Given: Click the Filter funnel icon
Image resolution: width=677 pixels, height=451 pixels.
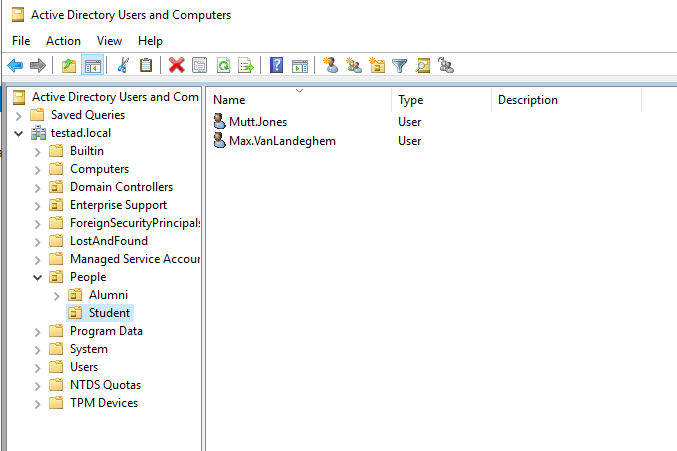Looking at the screenshot, I should point(400,66).
